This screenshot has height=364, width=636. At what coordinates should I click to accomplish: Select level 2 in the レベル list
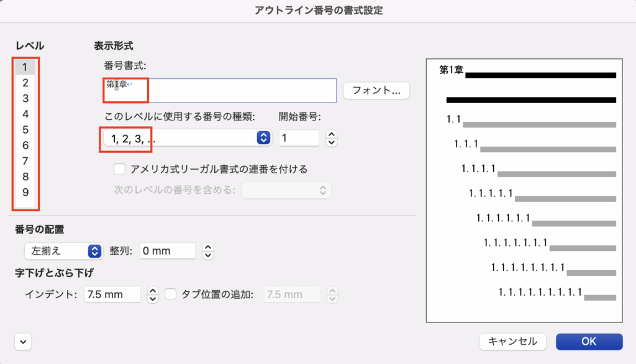pos(25,83)
